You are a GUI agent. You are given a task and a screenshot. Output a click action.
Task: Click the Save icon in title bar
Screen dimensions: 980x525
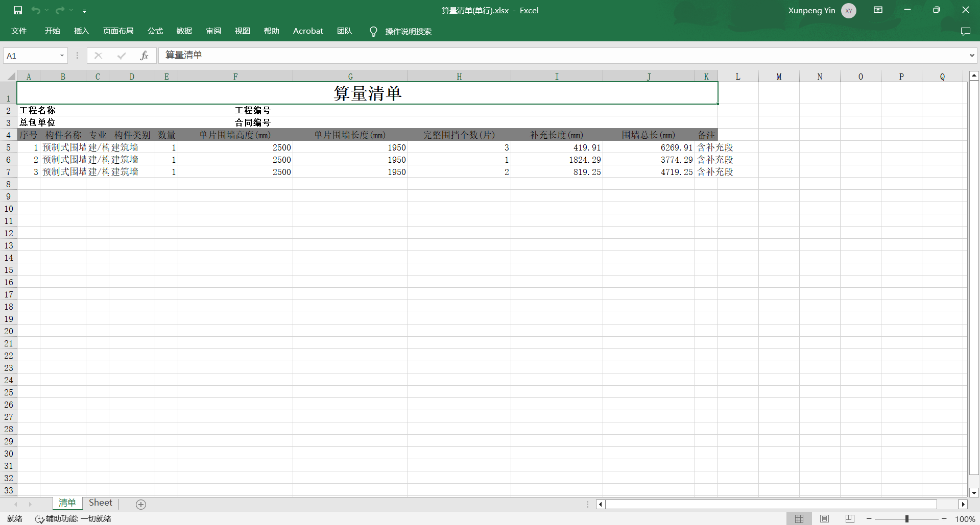pyautogui.click(x=18, y=10)
